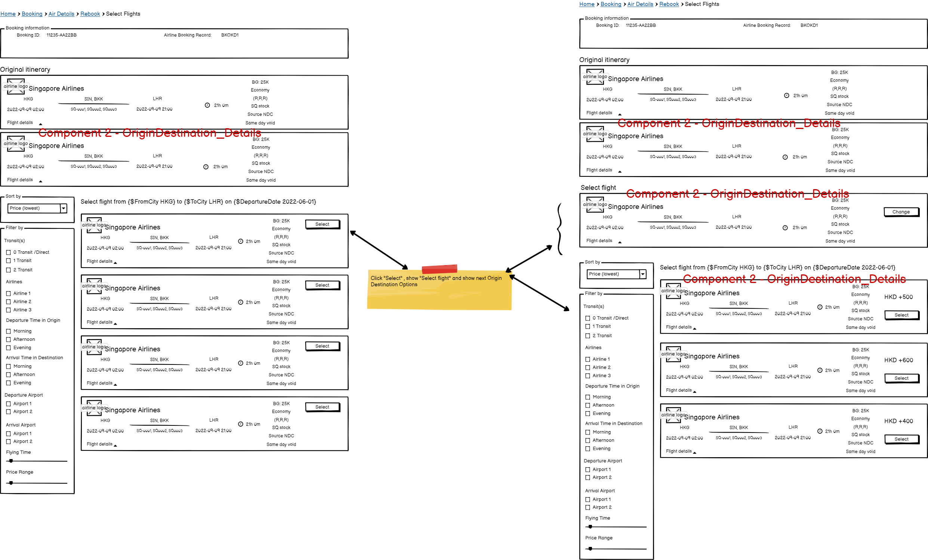Click clock icon on HKD +600 flight card

pyautogui.click(x=820, y=370)
